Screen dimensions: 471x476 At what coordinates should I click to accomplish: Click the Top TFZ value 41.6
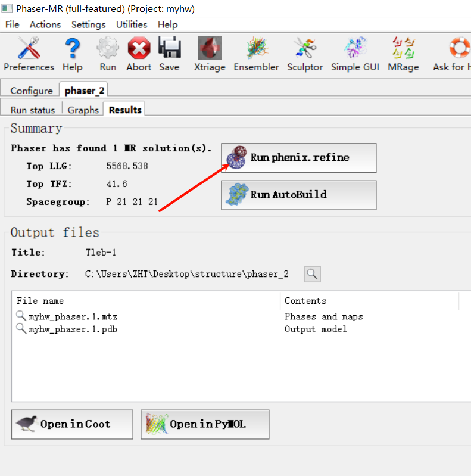tap(117, 184)
